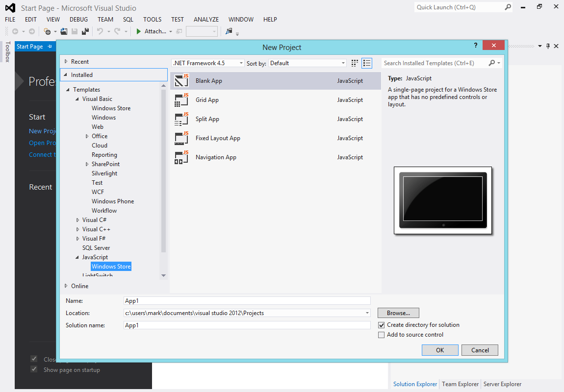Screen dimensions: 564x392
Task: Click the Fixed Layout App template icon
Action: (181, 138)
